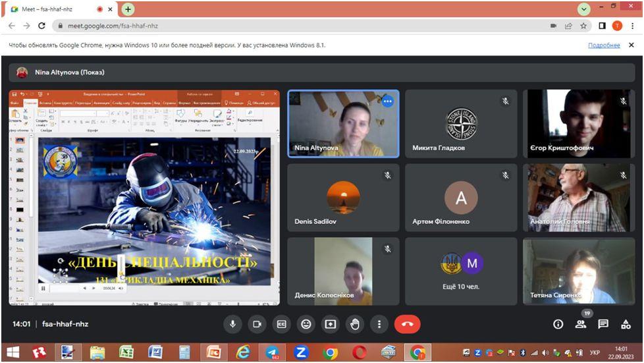This screenshot has height=363, width=644.
Task: Open Chrome three-dot menu
Action: click(x=633, y=26)
